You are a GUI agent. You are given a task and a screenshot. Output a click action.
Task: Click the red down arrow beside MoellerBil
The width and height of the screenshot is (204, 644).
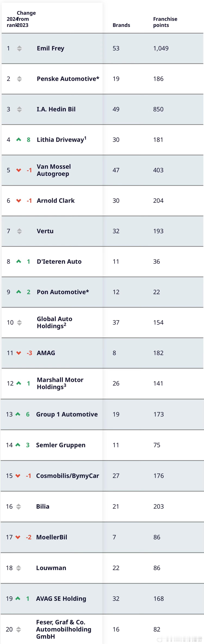(x=18, y=537)
